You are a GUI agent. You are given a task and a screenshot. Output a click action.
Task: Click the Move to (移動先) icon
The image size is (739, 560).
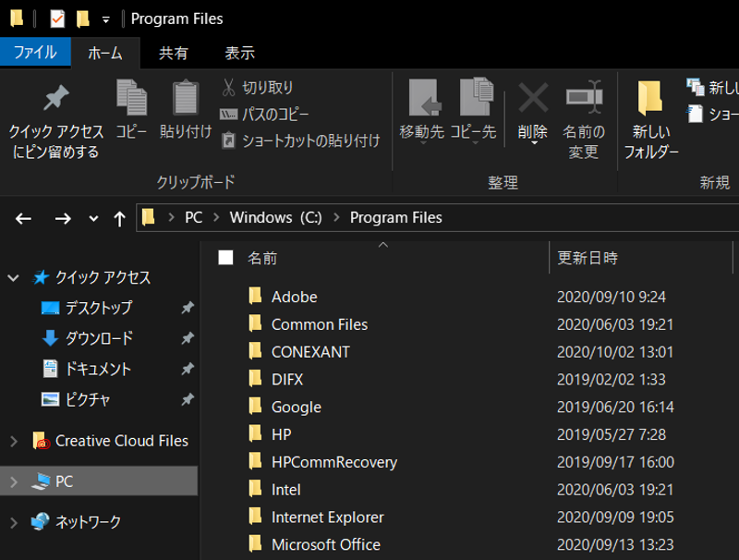(x=422, y=98)
